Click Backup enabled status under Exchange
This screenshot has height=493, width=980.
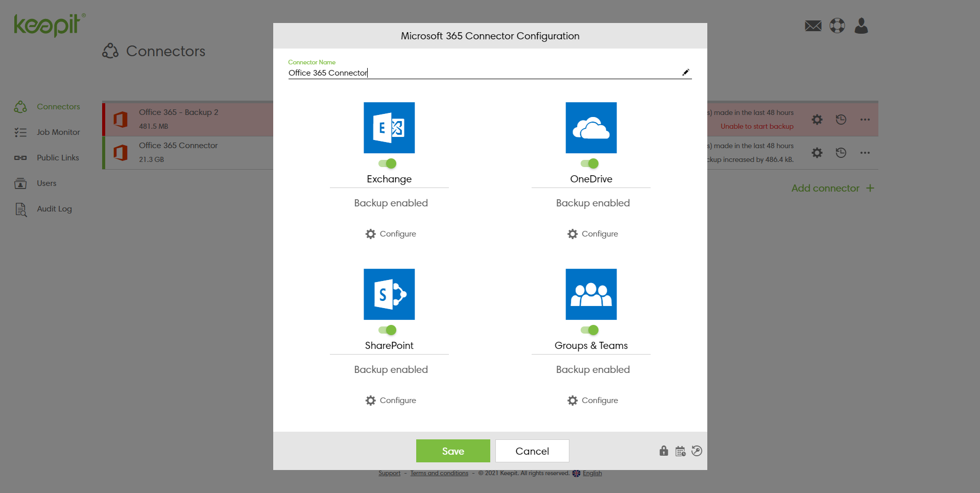point(391,203)
